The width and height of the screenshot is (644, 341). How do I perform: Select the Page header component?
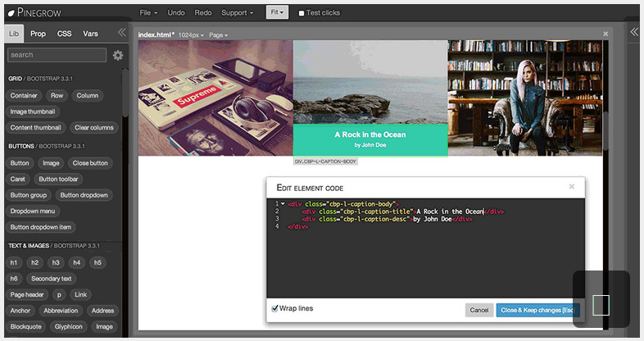[x=27, y=294]
